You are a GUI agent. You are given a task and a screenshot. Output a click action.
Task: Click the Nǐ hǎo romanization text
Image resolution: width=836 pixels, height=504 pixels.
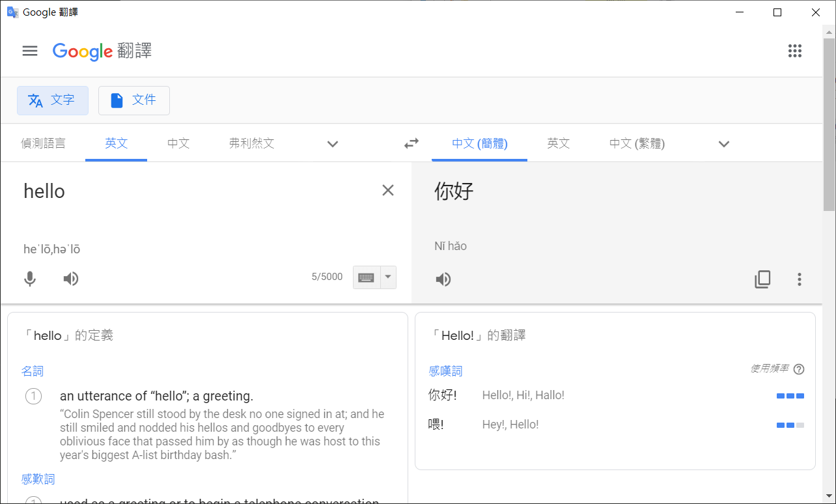click(x=451, y=246)
